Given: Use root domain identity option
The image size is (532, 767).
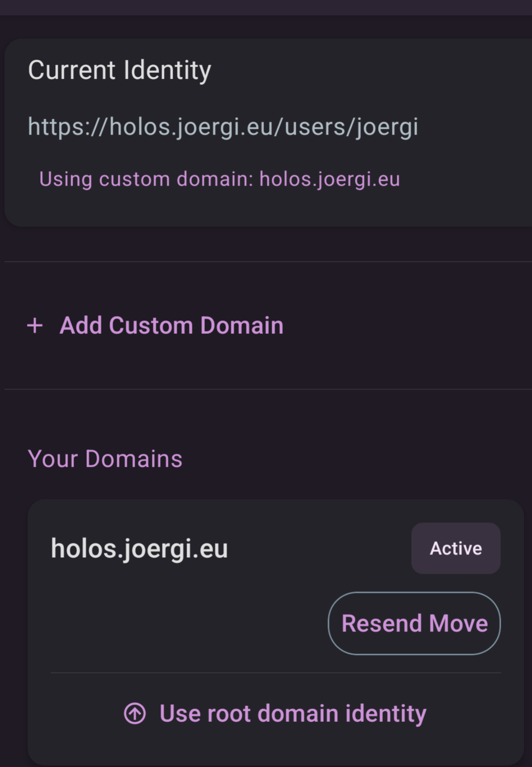Looking at the screenshot, I should pyautogui.click(x=275, y=713).
